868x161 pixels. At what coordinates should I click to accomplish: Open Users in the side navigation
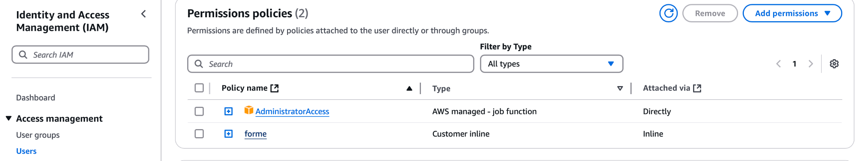click(x=26, y=151)
